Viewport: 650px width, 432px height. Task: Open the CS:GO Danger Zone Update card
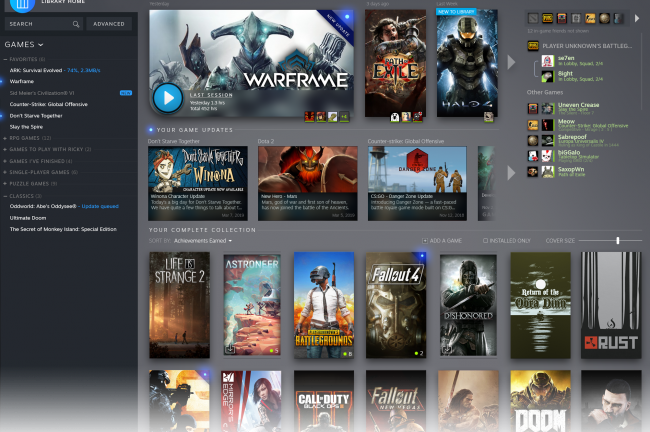point(417,183)
